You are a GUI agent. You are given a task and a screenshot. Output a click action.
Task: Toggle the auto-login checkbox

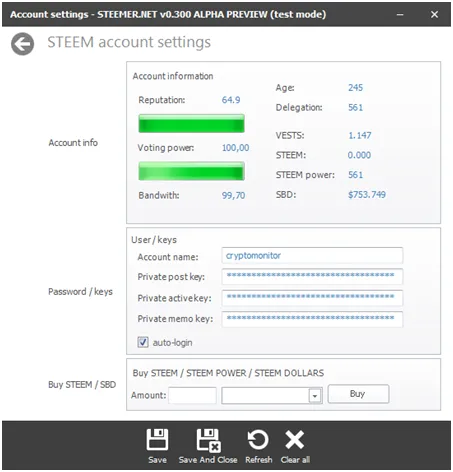tap(143, 342)
